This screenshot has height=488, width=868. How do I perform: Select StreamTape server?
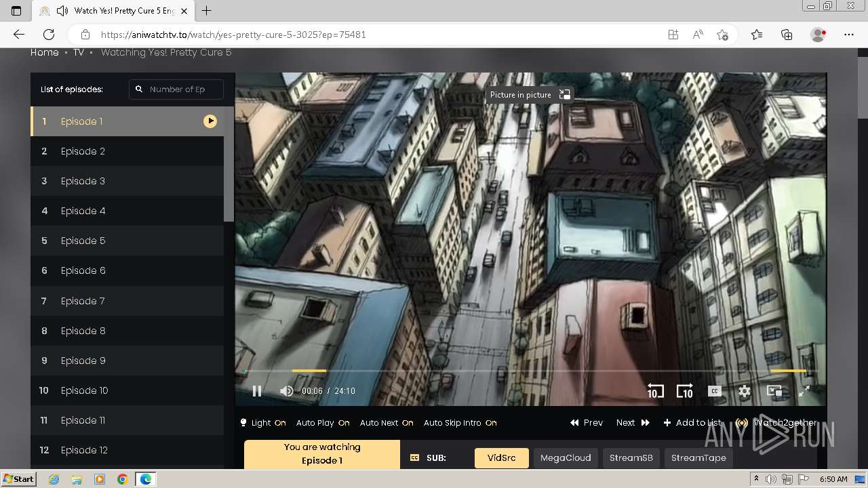[698, 457]
